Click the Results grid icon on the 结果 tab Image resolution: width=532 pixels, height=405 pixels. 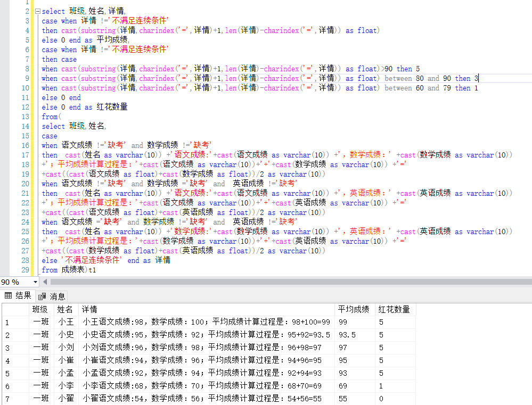click(x=10, y=296)
